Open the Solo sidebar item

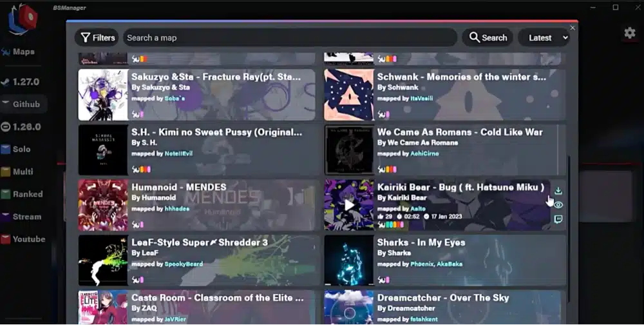tap(16, 150)
